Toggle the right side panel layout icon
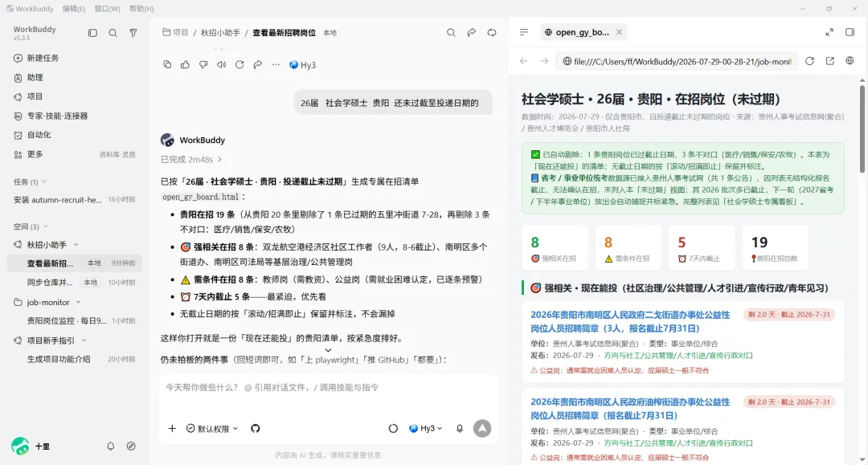Screen dimensions: 868x465 click(x=850, y=32)
